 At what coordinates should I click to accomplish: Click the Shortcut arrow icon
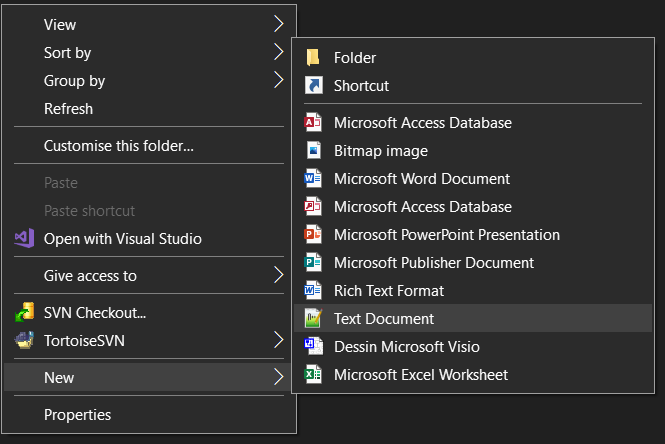(313, 85)
